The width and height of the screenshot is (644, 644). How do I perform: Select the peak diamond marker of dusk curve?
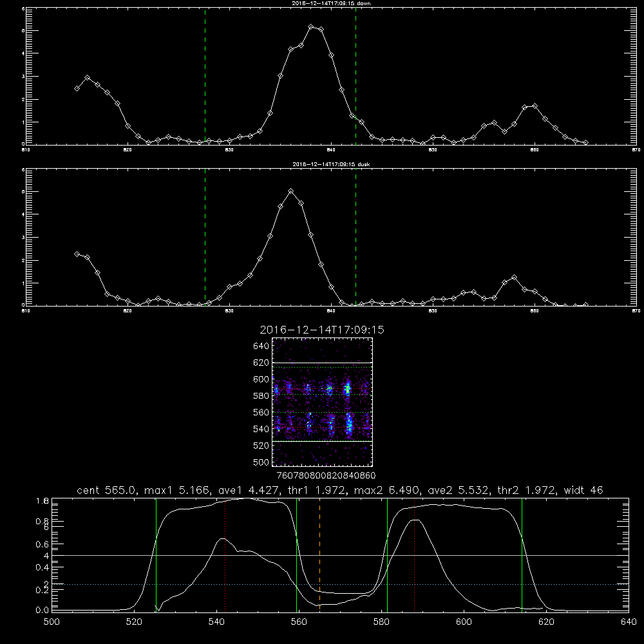[x=291, y=191]
